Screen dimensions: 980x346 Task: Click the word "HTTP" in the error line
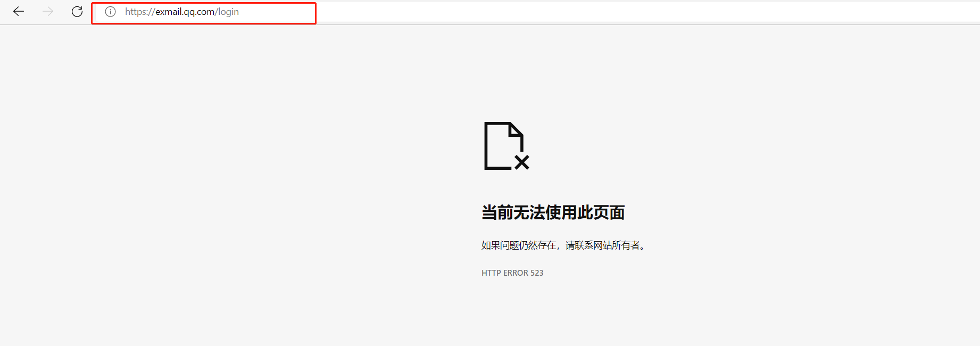pos(491,273)
